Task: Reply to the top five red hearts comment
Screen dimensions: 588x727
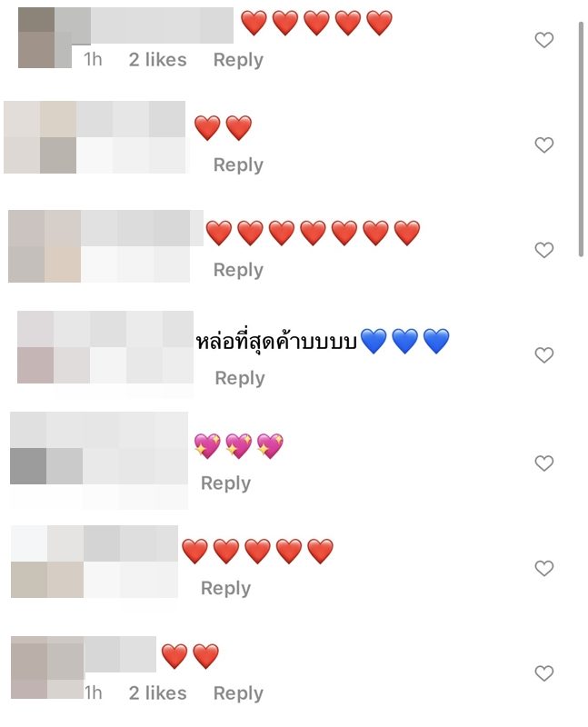Action: [x=238, y=60]
